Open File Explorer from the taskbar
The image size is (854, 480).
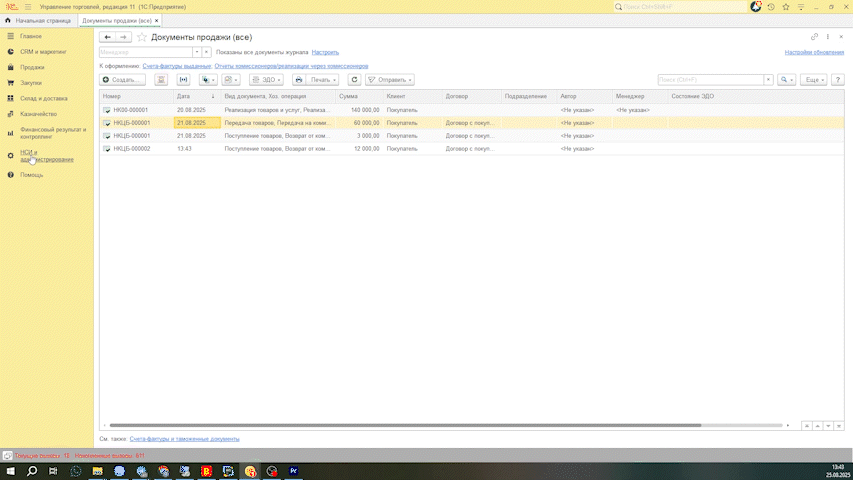[97, 471]
